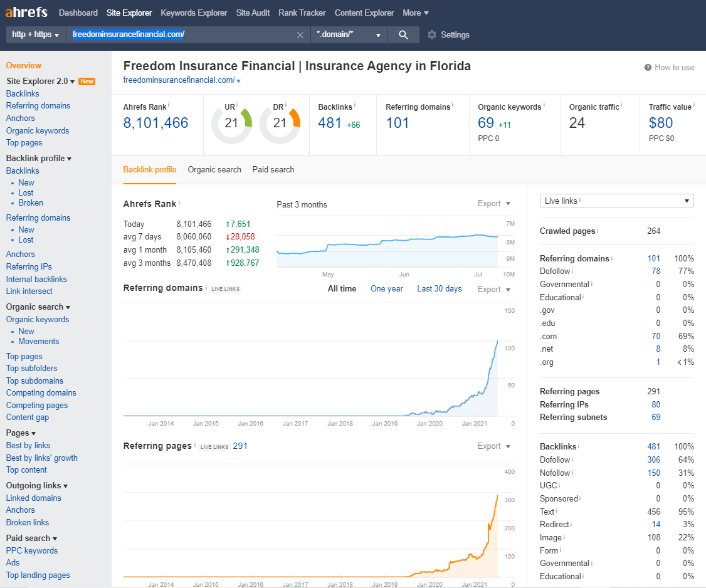Open the protocol http + https dropdown
Viewport: 706px width, 588px height.
click(x=36, y=34)
